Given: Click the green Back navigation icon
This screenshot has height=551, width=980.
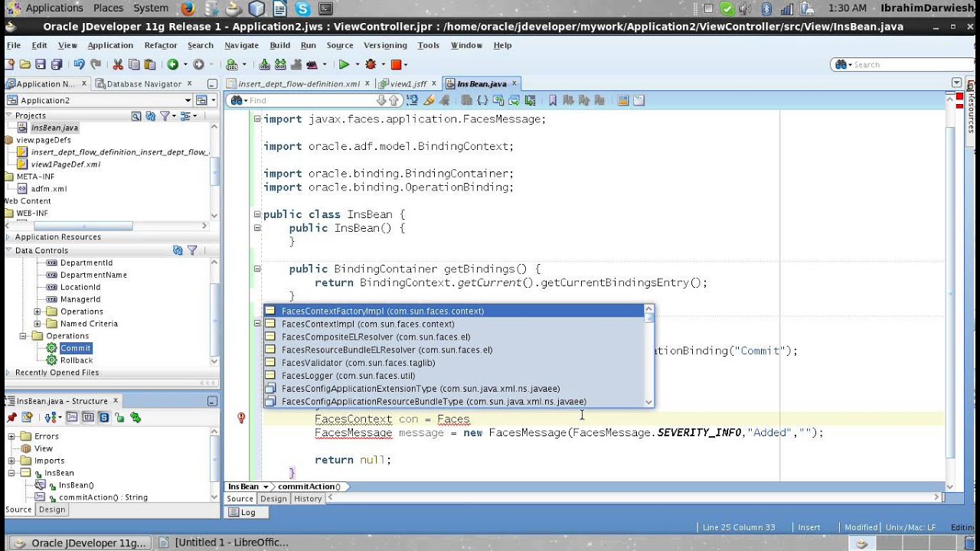Looking at the screenshot, I should point(173,64).
